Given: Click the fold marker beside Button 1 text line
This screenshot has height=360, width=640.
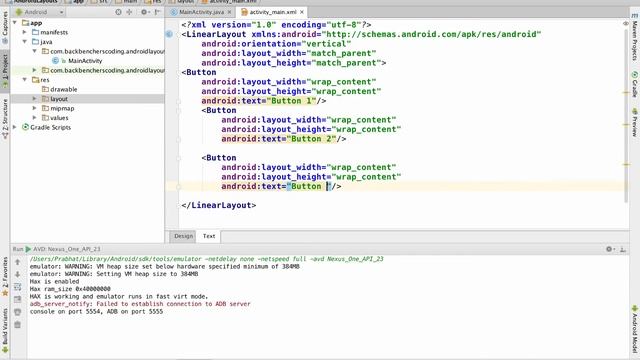Looking at the screenshot, I should (178, 101).
